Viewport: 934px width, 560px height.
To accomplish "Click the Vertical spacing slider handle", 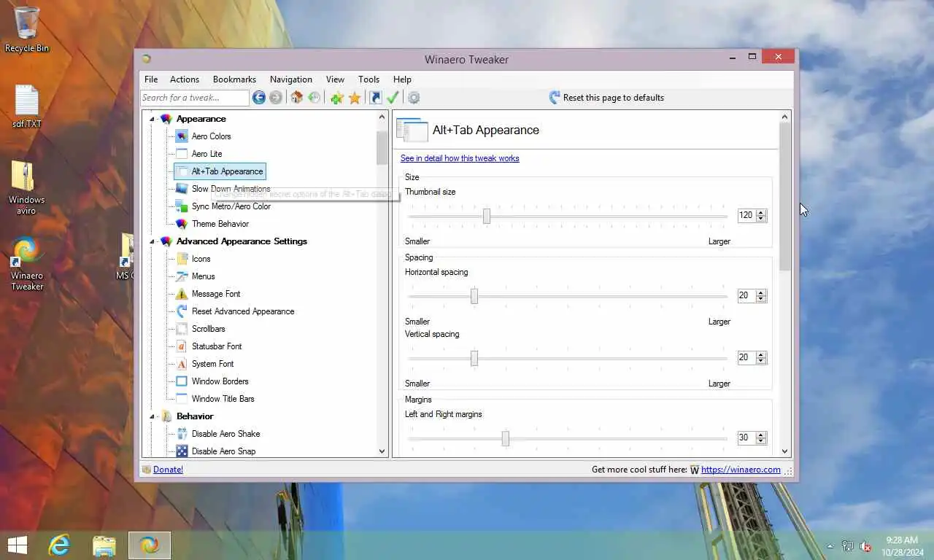I will pyautogui.click(x=474, y=358).
